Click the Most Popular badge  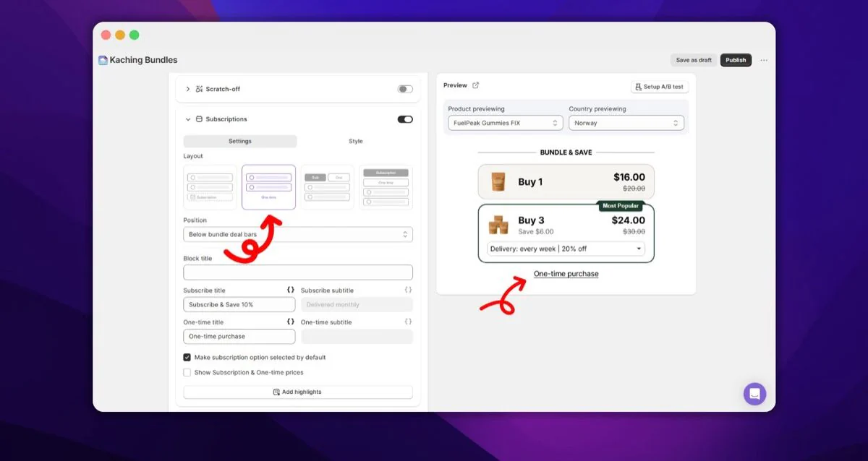[621, 206]
